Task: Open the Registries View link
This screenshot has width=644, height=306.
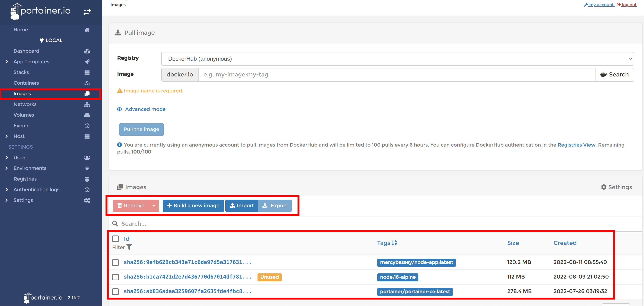Action: tap(576, 145)
